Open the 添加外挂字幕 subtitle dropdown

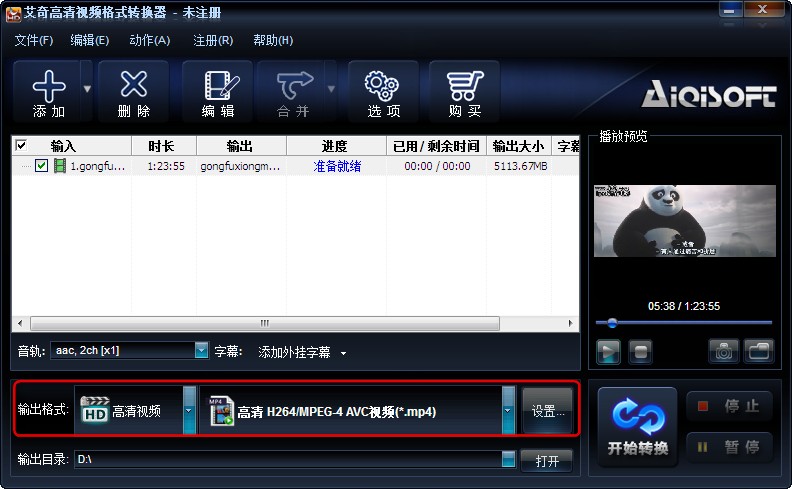(302, 353)
